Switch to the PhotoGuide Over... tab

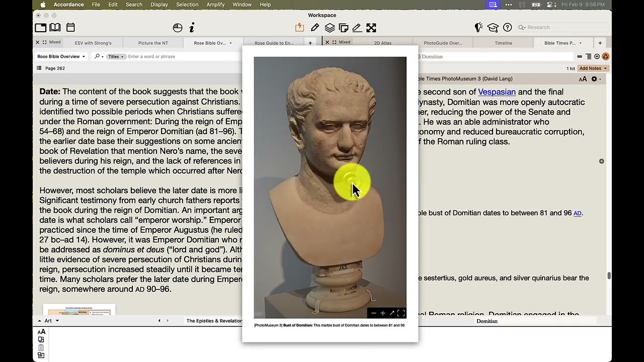[x=443, y=43]
